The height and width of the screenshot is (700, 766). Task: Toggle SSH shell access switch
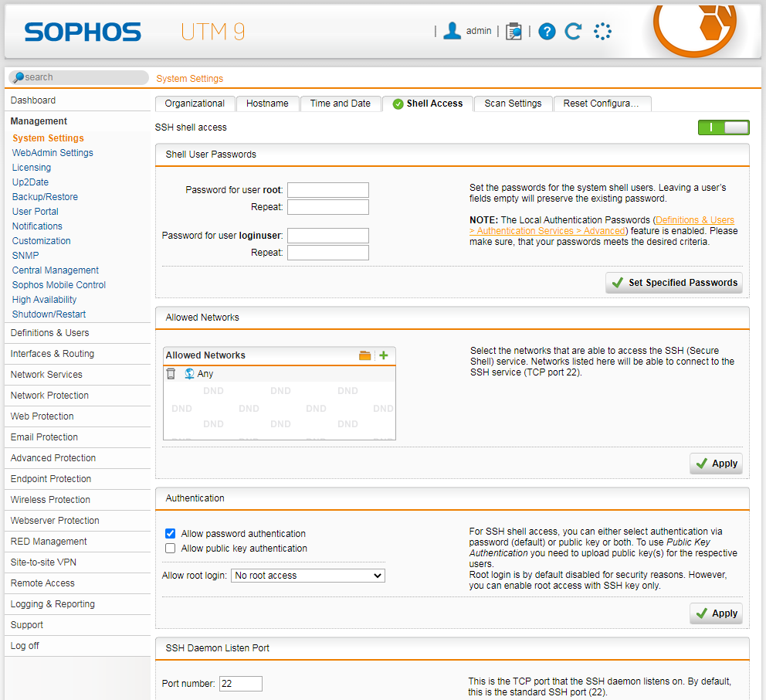tap(724, 127)
